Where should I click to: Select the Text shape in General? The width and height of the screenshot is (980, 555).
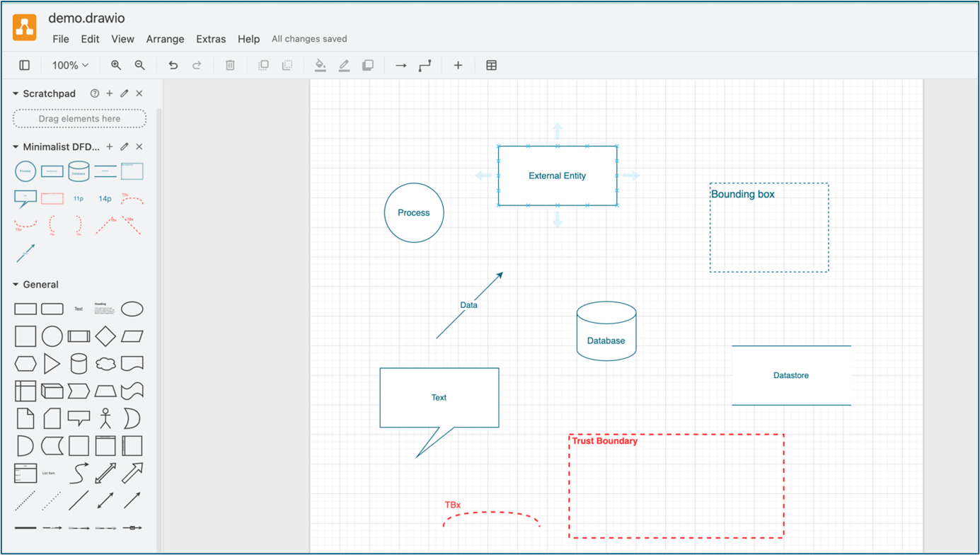click(x=79, y=309)
